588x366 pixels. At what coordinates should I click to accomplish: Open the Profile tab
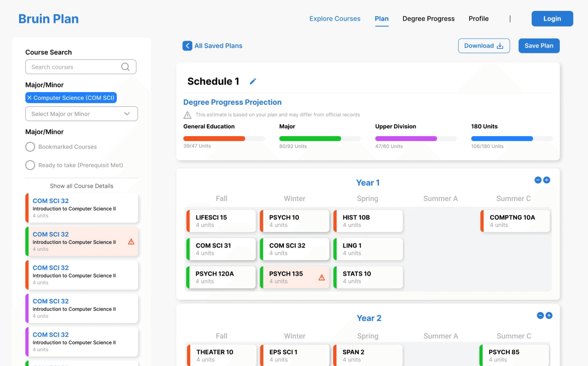coord(478,19)
